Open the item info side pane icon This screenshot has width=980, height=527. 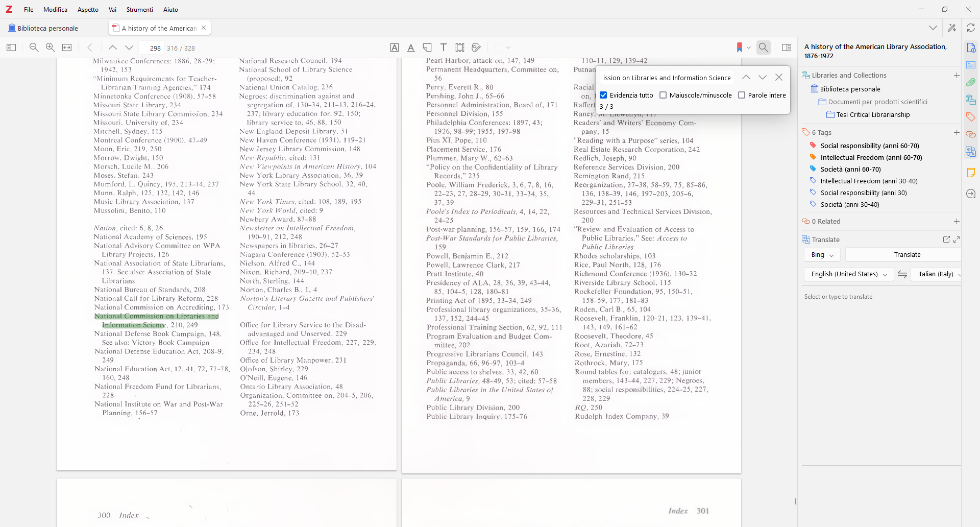coord(971,47)
